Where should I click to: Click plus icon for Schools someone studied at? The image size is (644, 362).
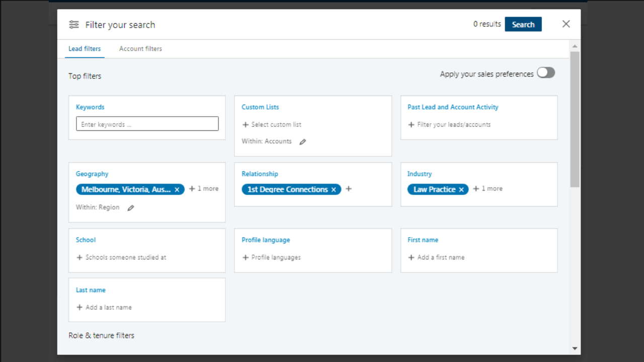[x=79, y=257]
